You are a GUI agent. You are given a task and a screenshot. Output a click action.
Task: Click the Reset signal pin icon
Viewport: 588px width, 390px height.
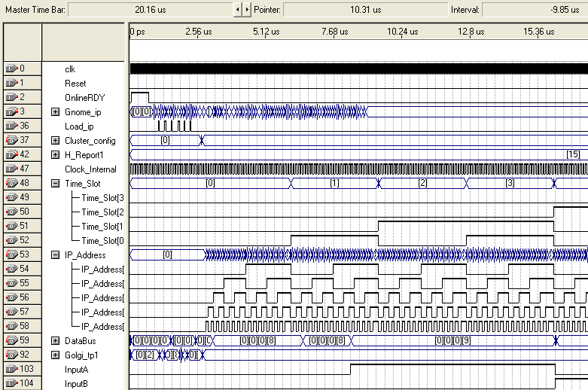(11, 84)
